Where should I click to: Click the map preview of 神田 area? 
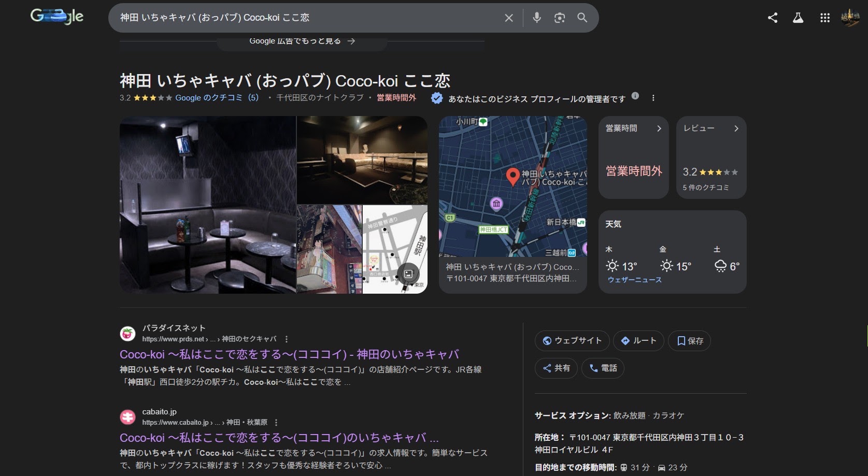click(513, 186)
